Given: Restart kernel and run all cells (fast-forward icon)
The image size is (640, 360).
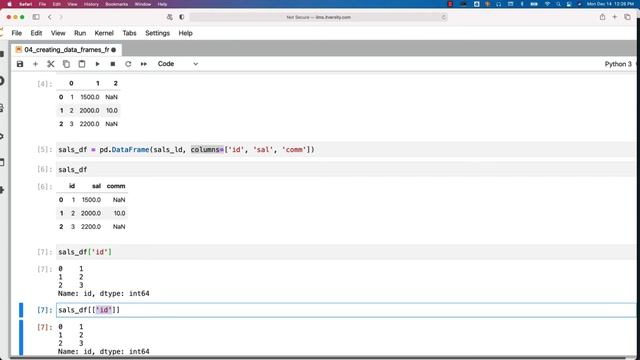Looking at the screenshot, I should click(x=144, y=64).
